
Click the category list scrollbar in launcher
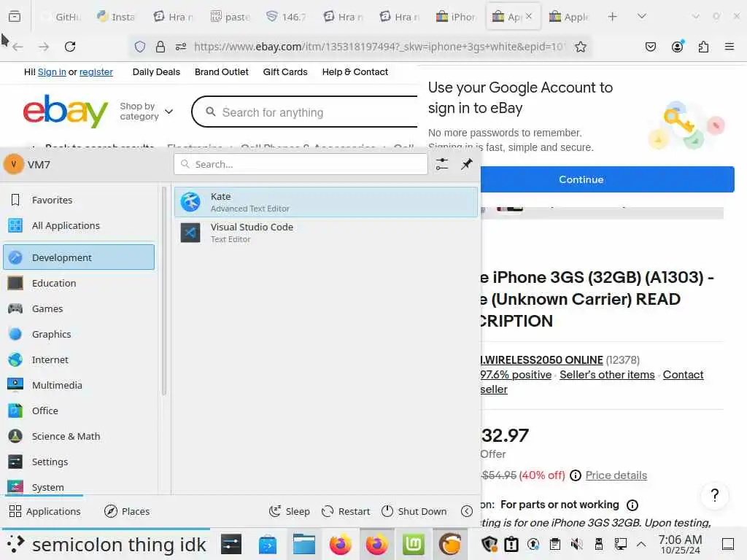coord(164,290)
